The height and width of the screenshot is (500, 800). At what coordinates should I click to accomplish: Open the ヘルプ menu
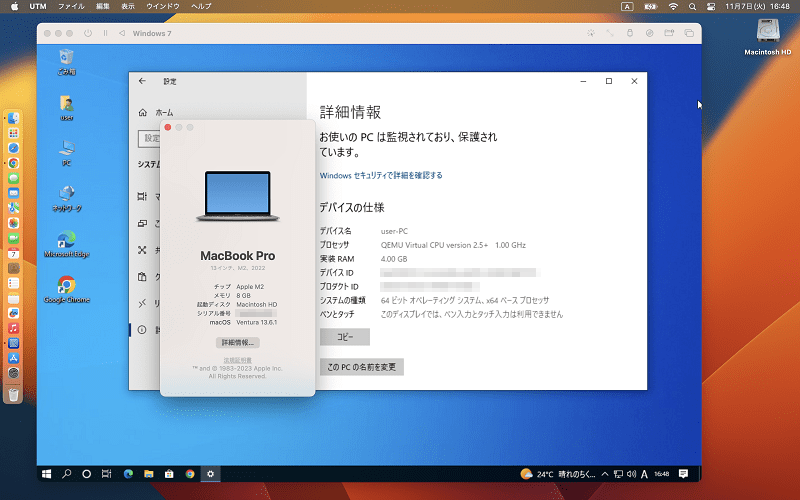(201, 6)
